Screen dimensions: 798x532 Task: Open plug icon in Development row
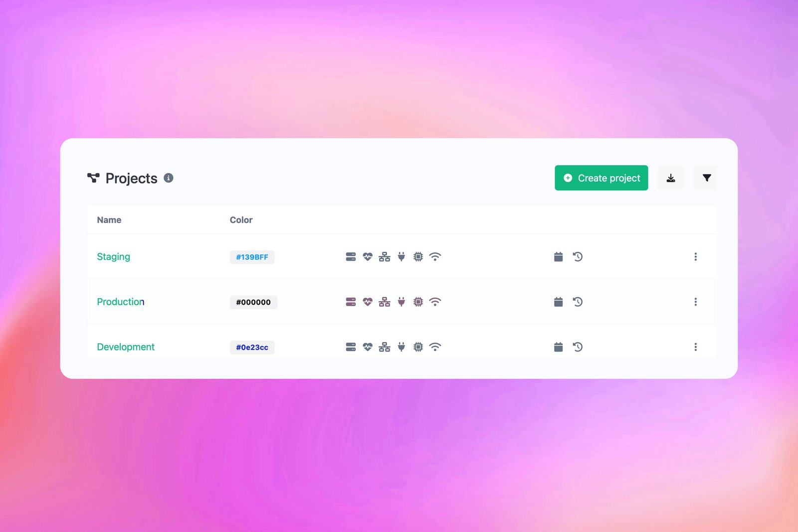[401, 347]
